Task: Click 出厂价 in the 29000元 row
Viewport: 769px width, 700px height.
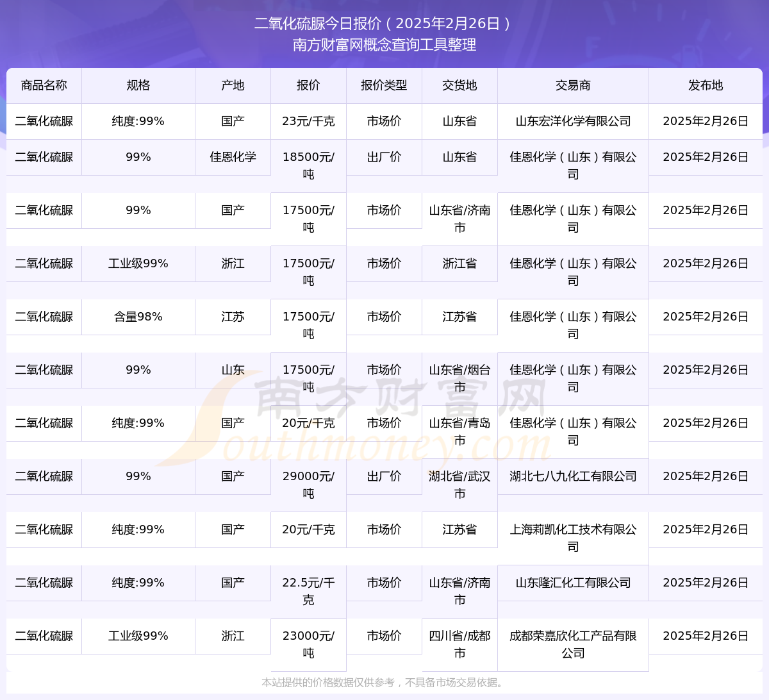Action: click(x=384, y=476)
